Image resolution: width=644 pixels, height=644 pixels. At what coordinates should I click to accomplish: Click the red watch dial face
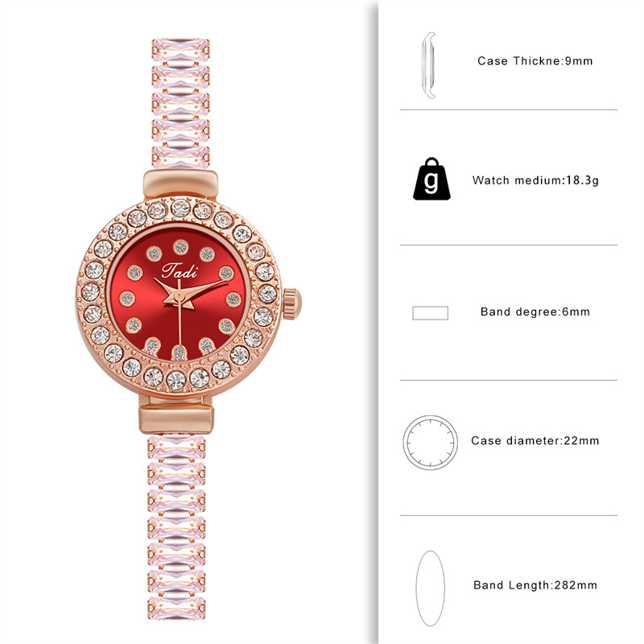point(180,295)
